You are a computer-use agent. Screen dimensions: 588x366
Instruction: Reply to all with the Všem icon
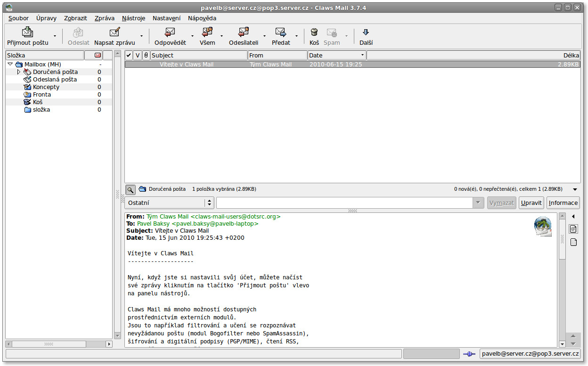coord(207,33)
